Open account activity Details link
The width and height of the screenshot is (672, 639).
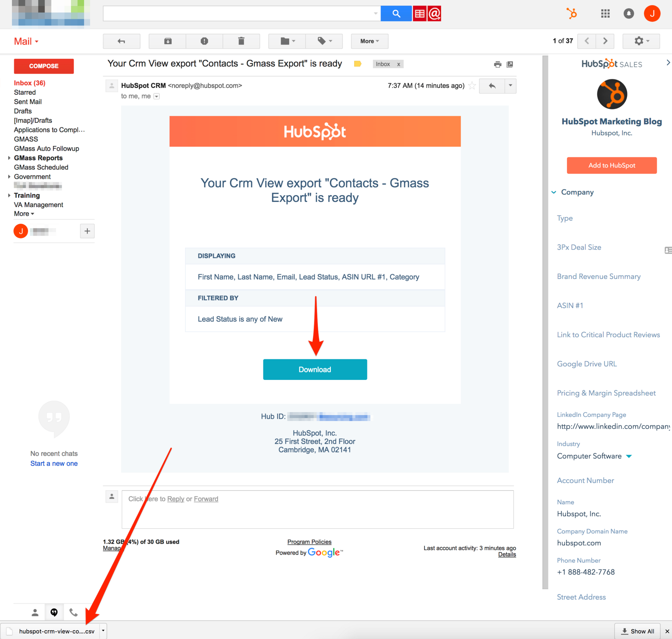tap(507, 555)
